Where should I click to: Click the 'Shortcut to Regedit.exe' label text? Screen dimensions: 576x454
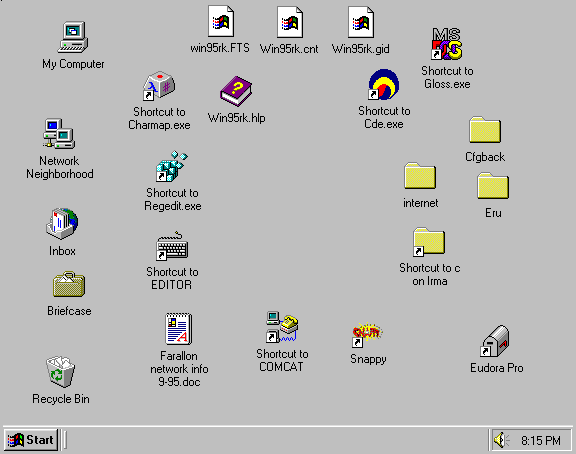[173, 199]
